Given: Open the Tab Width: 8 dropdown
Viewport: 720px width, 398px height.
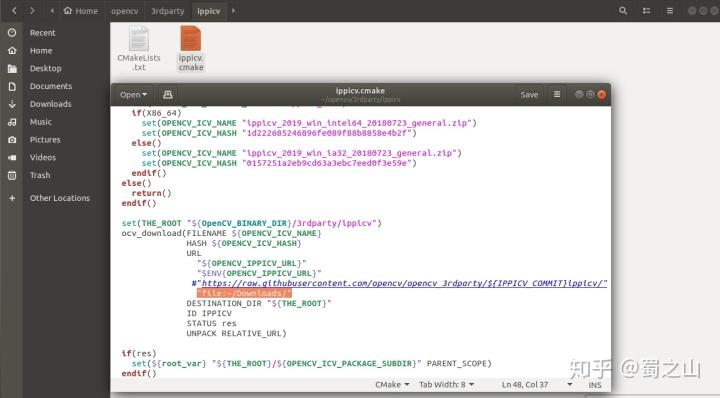Looking at the screenshot, I should tap(446, 385).
